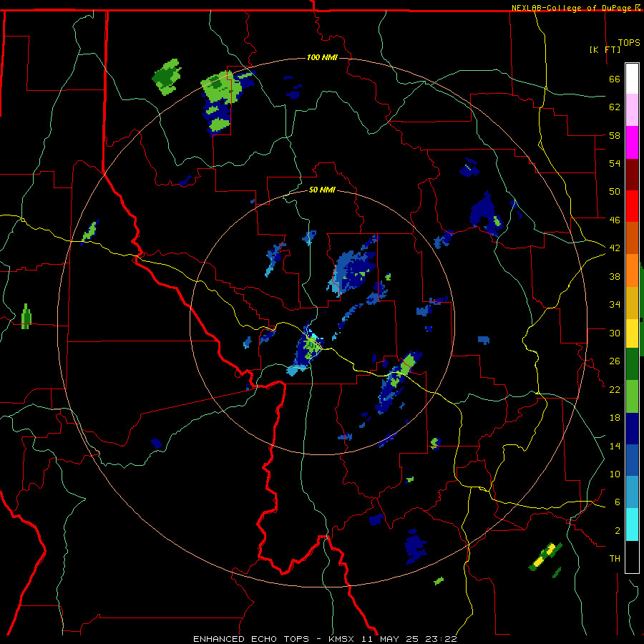Screen dimensions: 644x644
Task: Click the 14 value on the scale
Action: [615, 446]
